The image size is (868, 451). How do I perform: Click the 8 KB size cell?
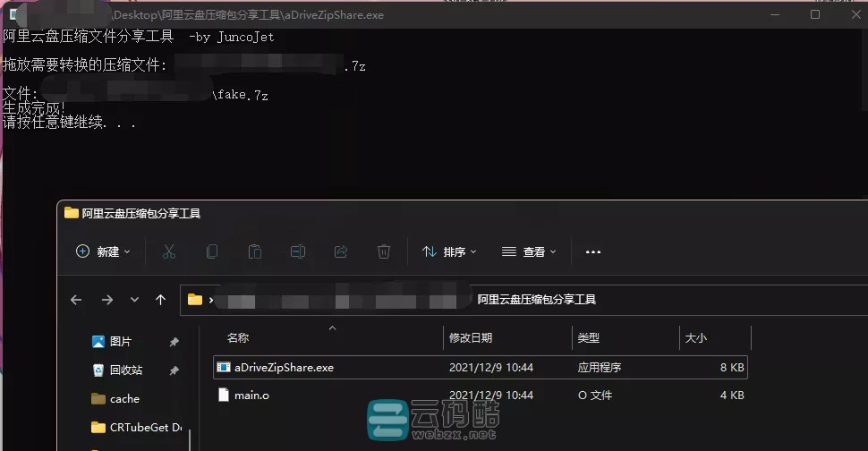732,368
